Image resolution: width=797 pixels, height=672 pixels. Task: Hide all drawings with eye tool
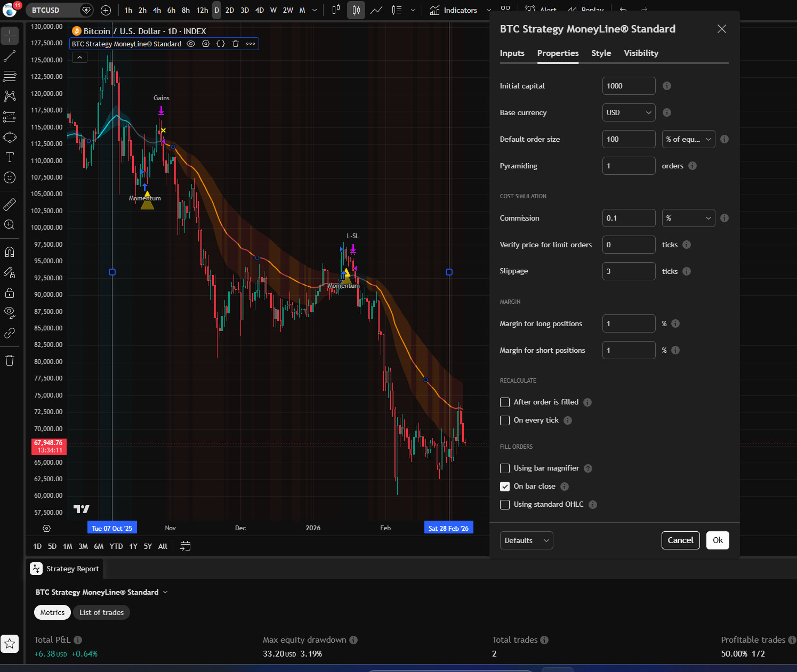(x=10, y=313)
